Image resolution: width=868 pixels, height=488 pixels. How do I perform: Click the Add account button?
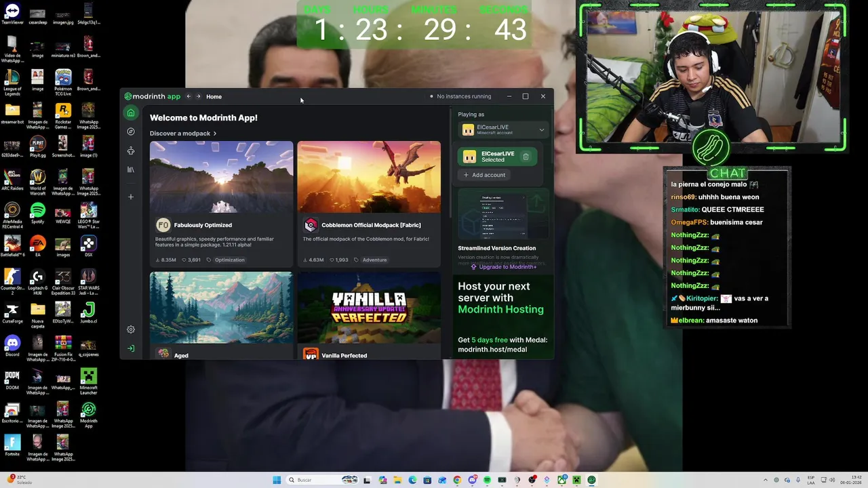coord(484,175)
